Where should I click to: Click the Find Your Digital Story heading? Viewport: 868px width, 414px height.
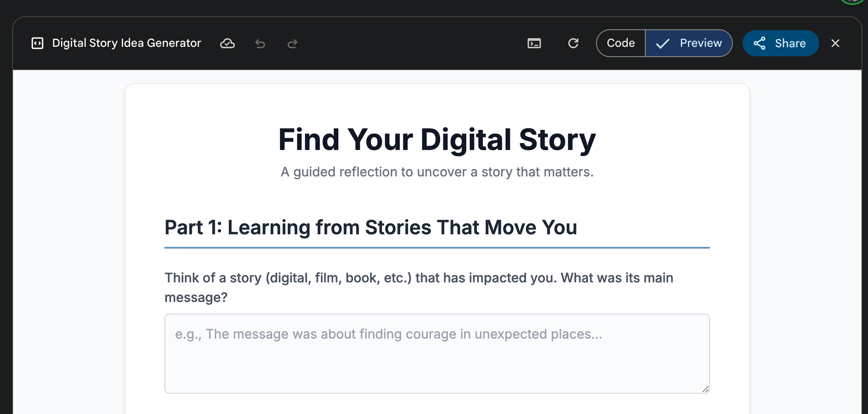(437, 139)
